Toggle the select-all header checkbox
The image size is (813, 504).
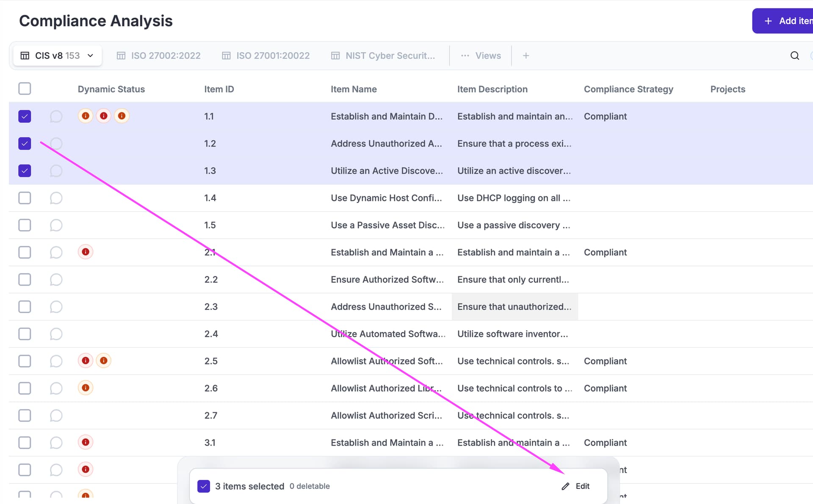tap(25, 88)
